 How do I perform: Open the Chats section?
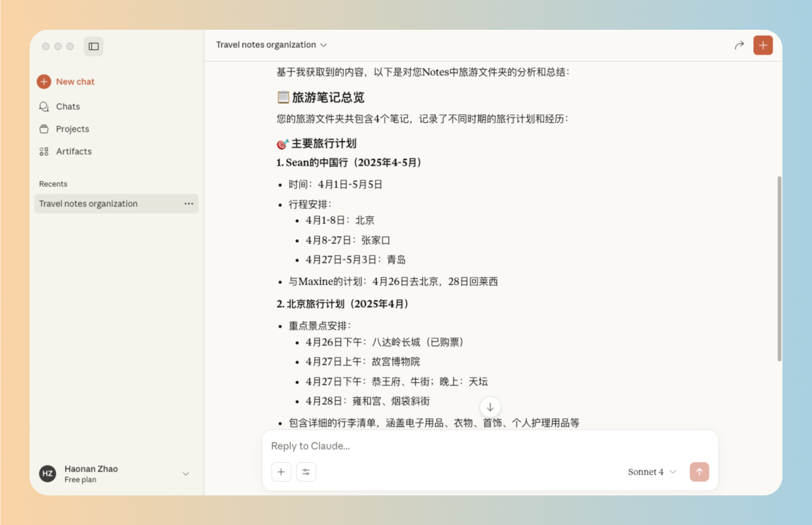(68, 106)
